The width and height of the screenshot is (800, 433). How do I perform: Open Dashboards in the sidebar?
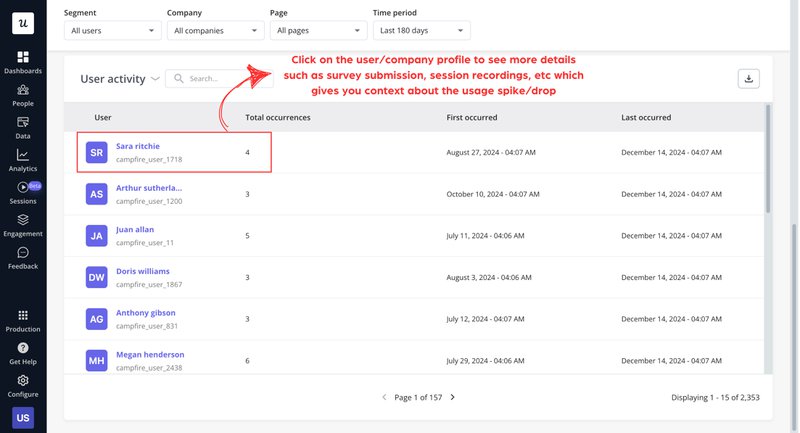point(23,62)
